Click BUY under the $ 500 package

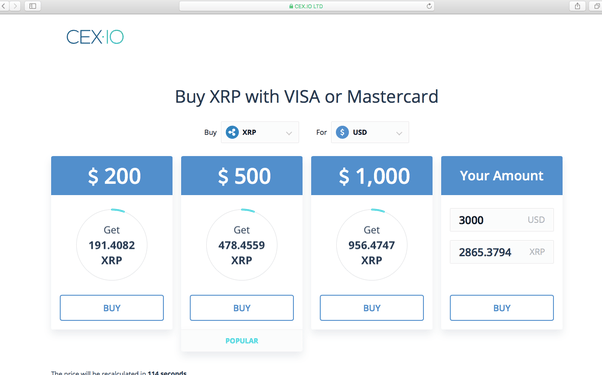pyautogui.click(x=242, y=308)
